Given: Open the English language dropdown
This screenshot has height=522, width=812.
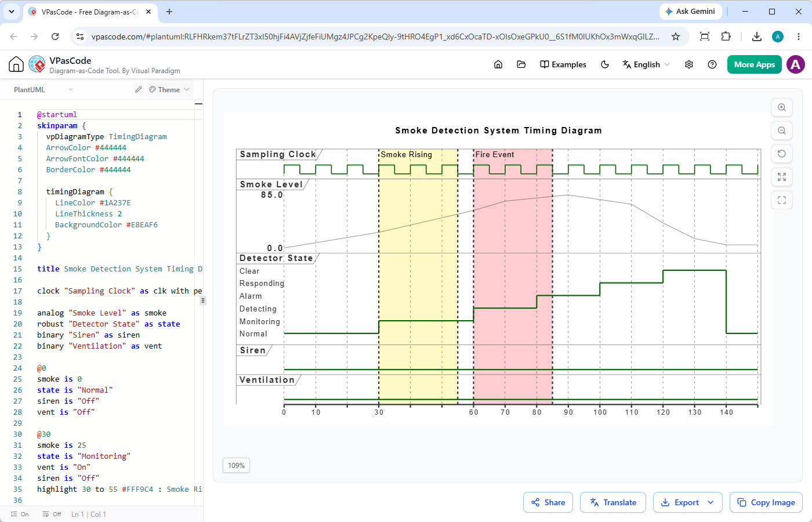Looking at the screenshot, I should (646, 64).
